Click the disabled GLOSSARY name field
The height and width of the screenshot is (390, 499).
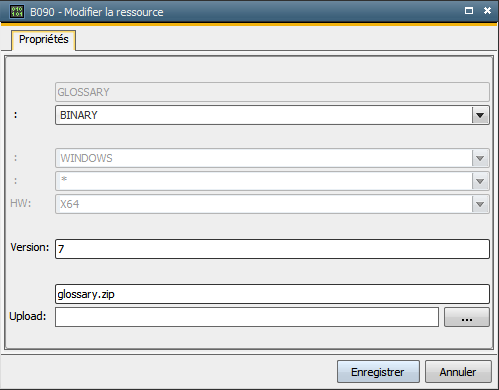pos(272,92)
